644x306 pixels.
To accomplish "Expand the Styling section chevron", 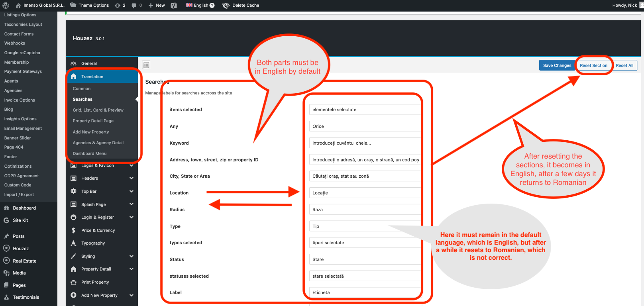I will 132,256.
